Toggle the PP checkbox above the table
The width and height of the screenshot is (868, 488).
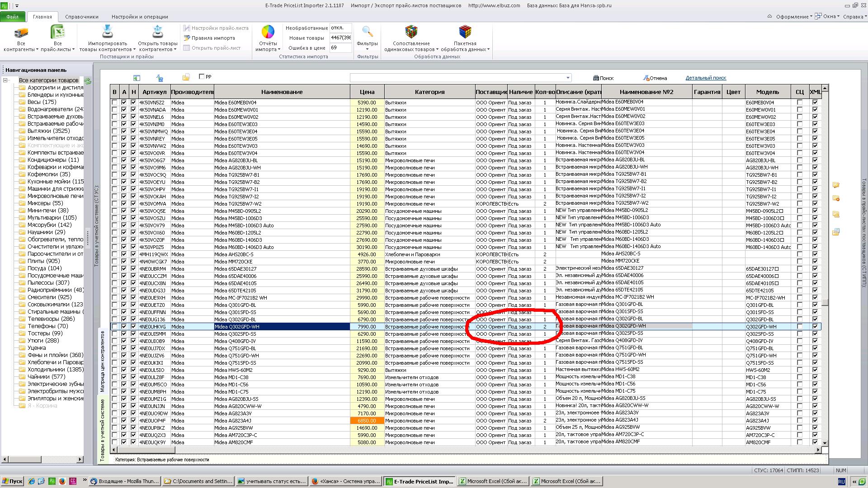[x=202, y=76]
